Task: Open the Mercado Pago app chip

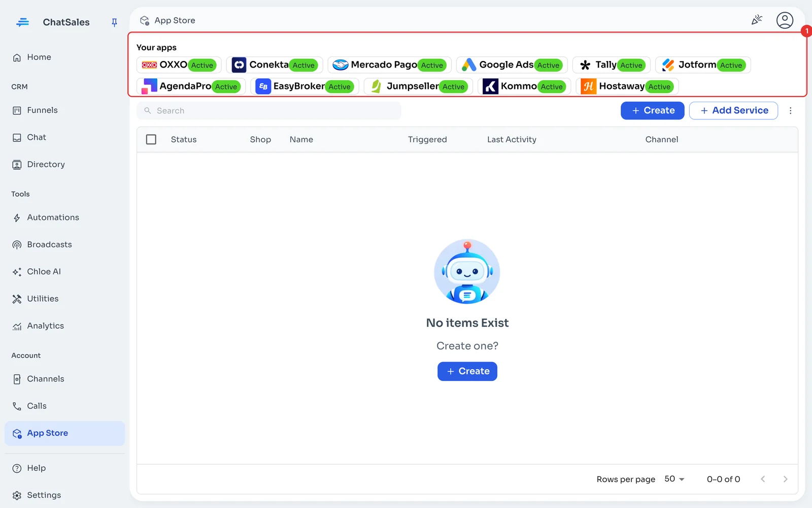Action: point(389,65)
